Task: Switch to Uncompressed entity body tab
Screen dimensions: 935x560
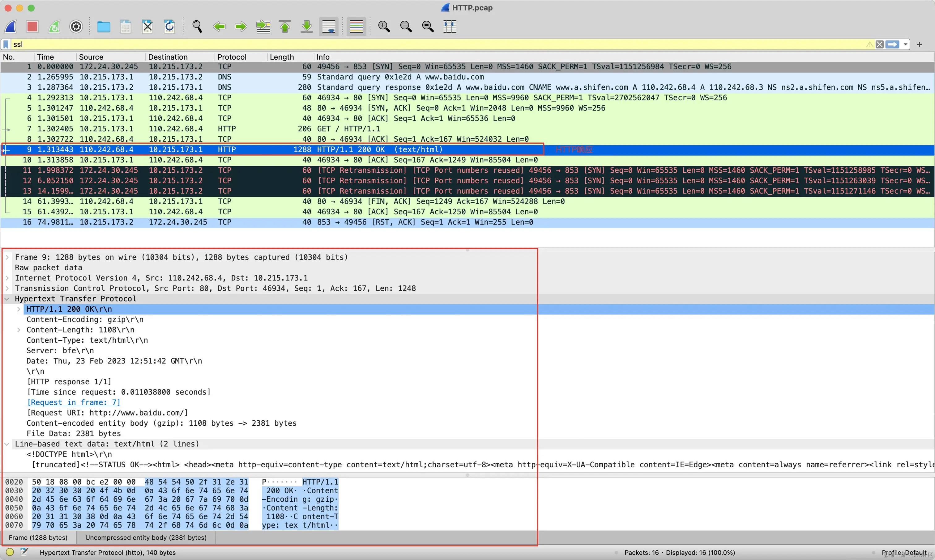Action: point(146,537)
